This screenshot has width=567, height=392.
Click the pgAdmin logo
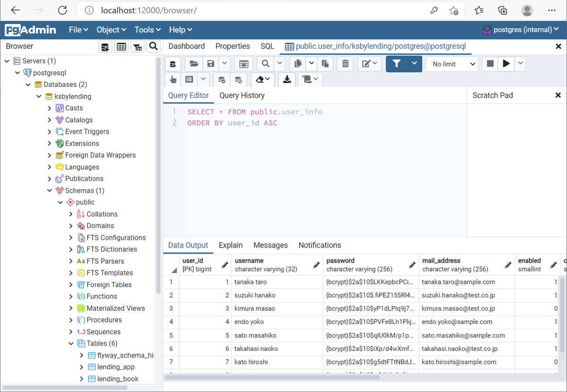pos(31,30)
